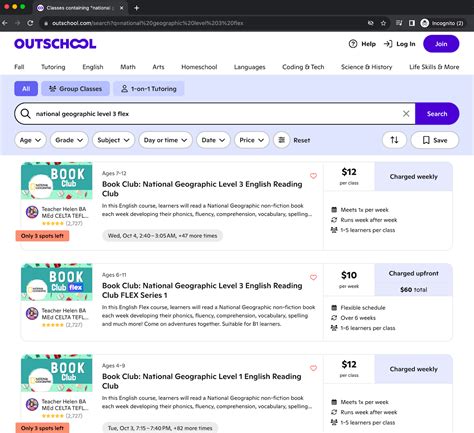Image resolution: width=474 pixels, height=433 pixels.
Task: Open the Math menu category
Action: tap(128, 67)
